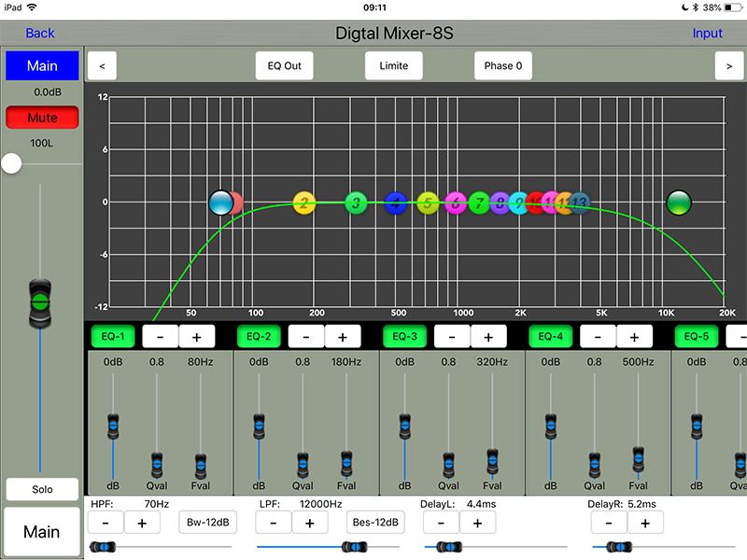Click the dark green low-pass filter node

point(679,202)
